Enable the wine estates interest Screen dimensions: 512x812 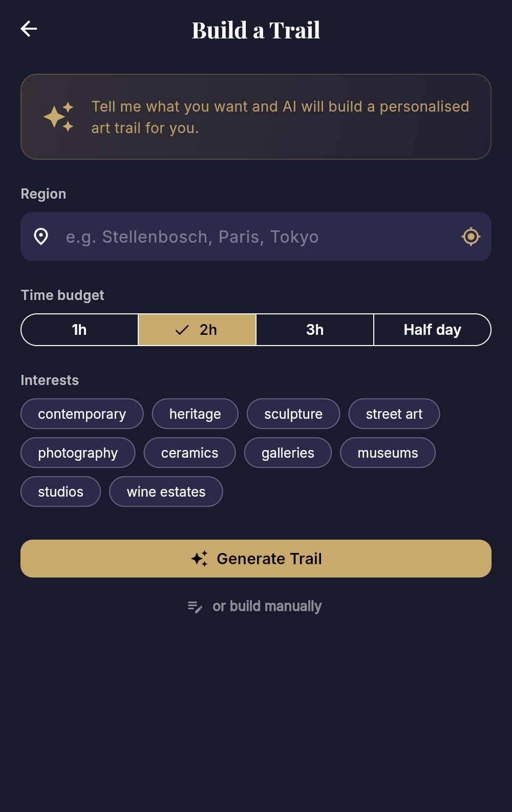pyautogui.click(x=166, y=492)
